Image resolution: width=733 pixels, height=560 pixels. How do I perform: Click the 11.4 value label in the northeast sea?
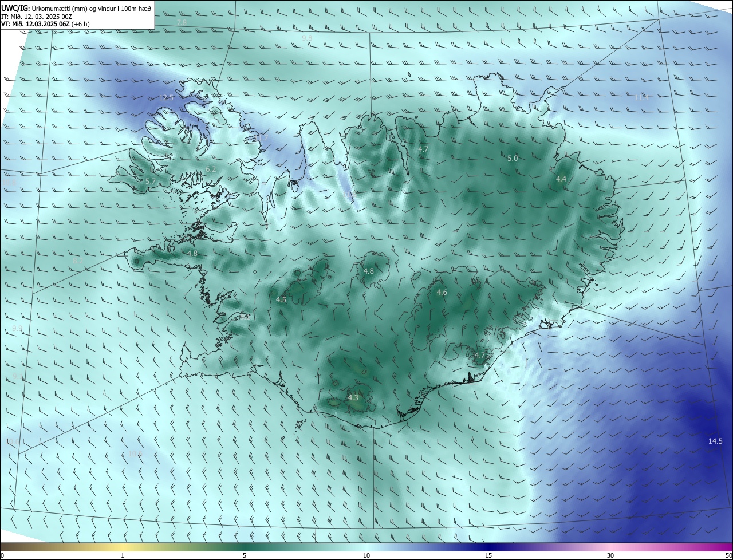641,98
